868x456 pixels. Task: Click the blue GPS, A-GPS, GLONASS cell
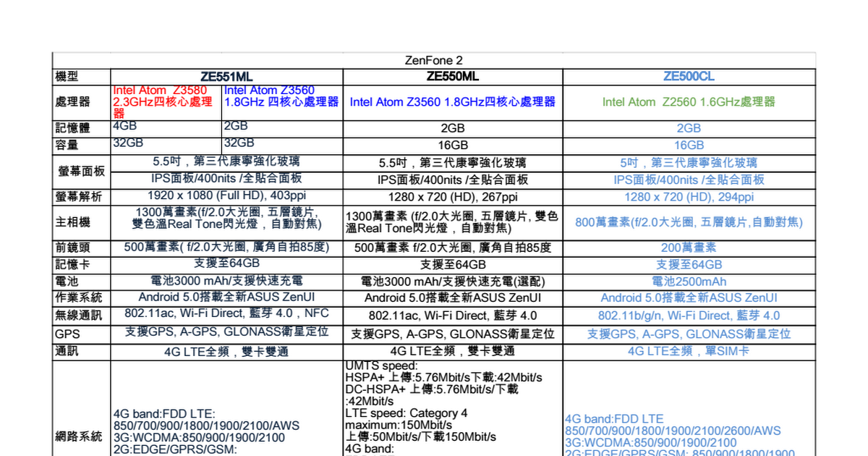(689, 334)
